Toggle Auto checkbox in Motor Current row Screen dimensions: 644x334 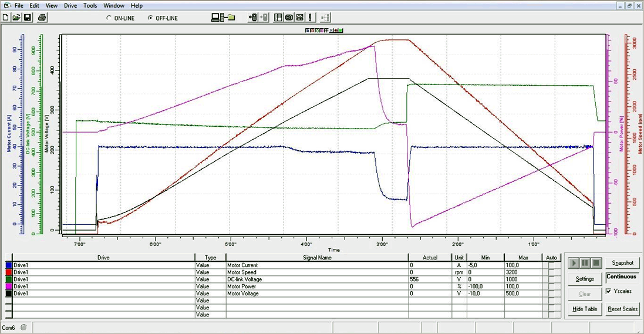(x=551, y=265)
